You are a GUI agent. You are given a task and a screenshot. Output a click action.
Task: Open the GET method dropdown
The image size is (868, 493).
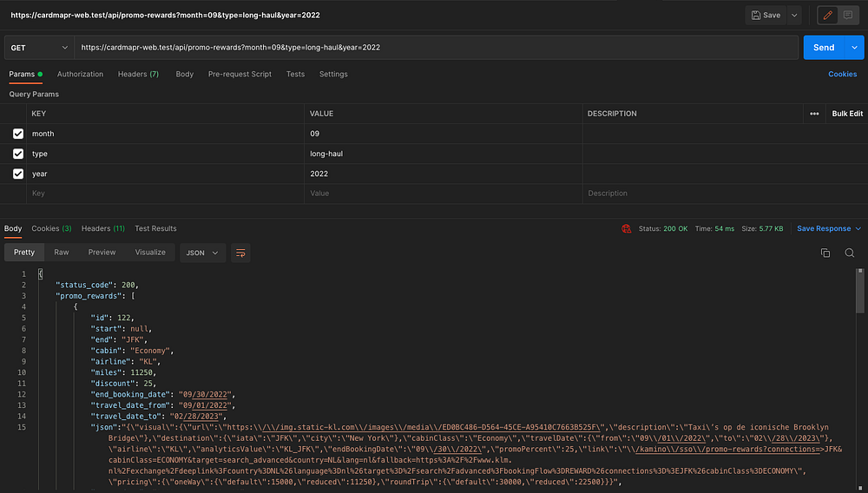click(x=39, y=48)
